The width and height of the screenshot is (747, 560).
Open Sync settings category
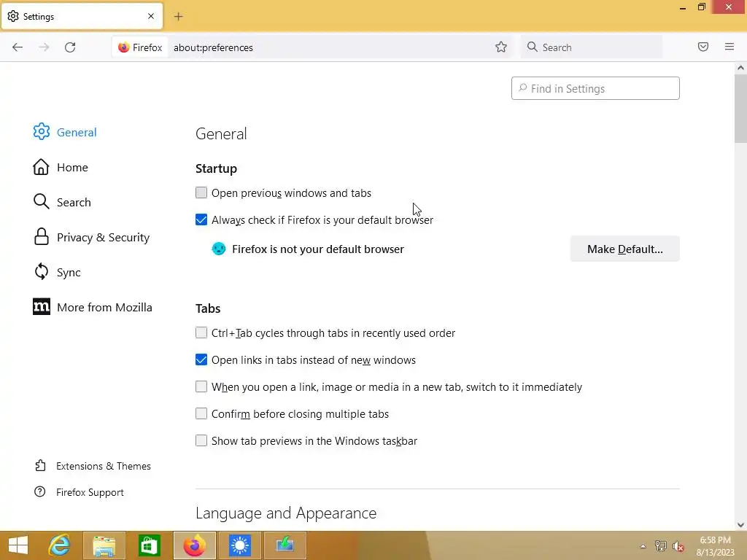point(57,272)
